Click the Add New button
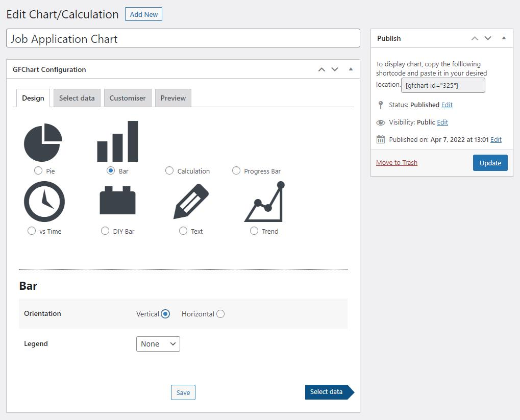 (x=143, y=14)
